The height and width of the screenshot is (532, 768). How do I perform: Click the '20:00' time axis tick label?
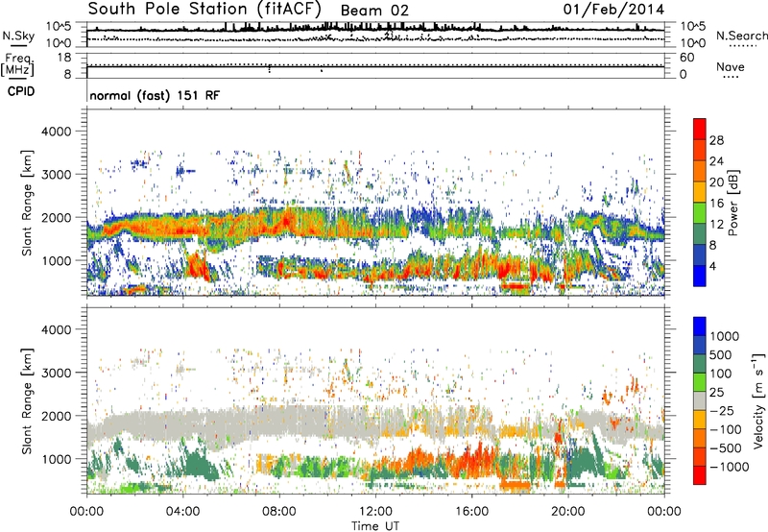point(568,512)
